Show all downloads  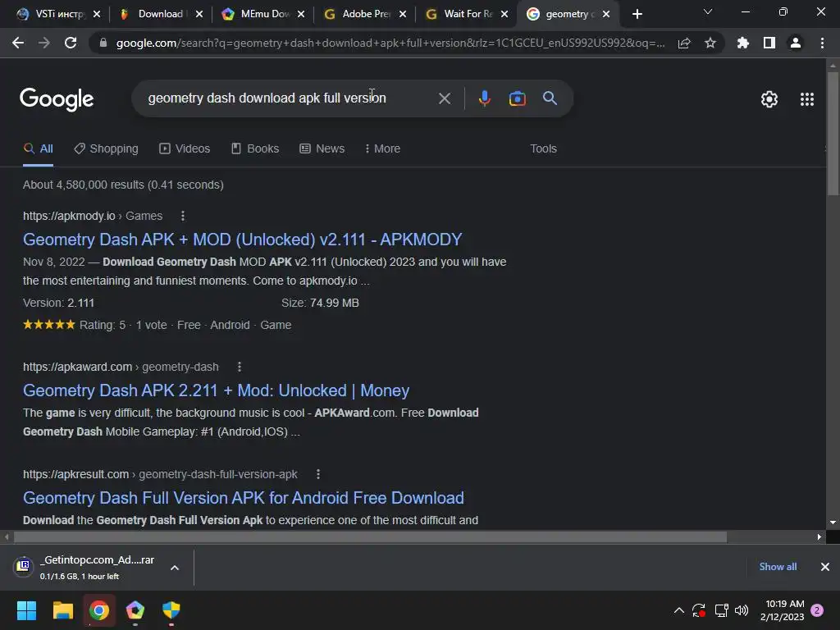[x=778, y=567]
